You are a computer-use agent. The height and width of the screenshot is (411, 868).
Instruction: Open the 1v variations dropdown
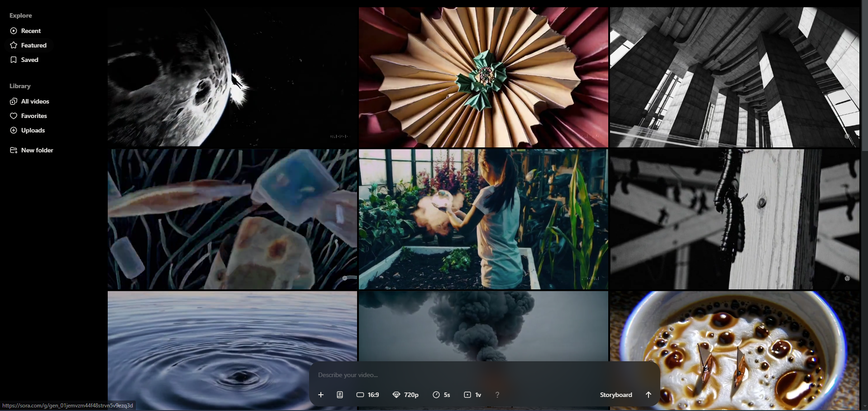tap(472, 395)
